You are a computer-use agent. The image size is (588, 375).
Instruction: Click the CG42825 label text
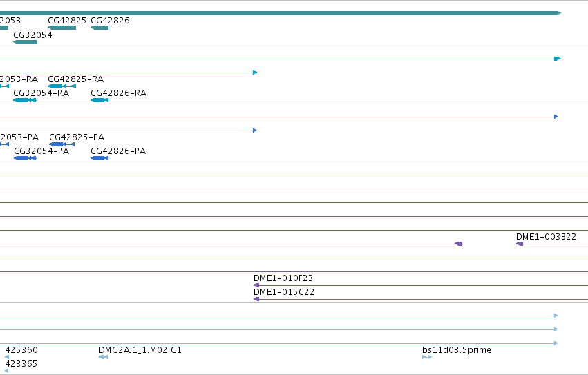pos(67,21)
